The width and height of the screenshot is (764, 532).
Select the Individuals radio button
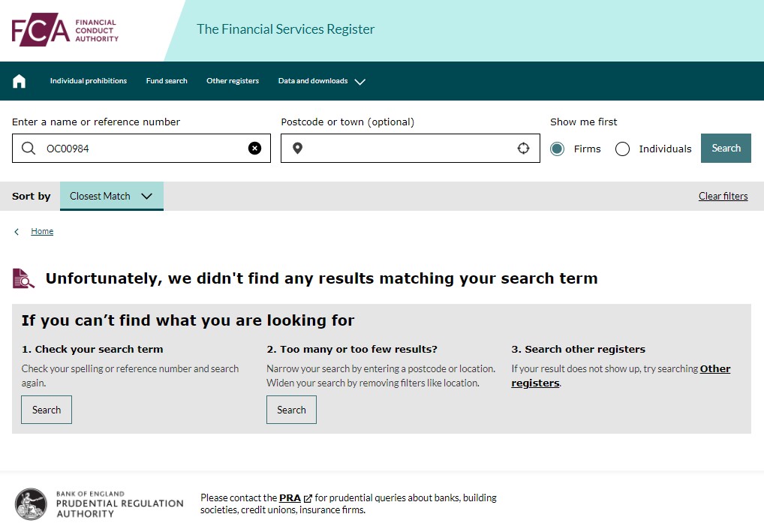(622, 149)
